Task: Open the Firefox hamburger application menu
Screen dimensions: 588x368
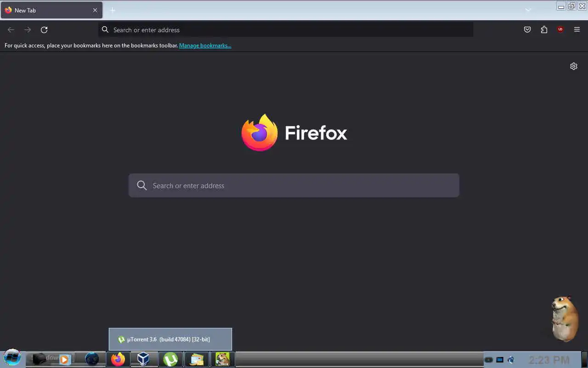Action: pyautogui.click(x=577, y=30)
